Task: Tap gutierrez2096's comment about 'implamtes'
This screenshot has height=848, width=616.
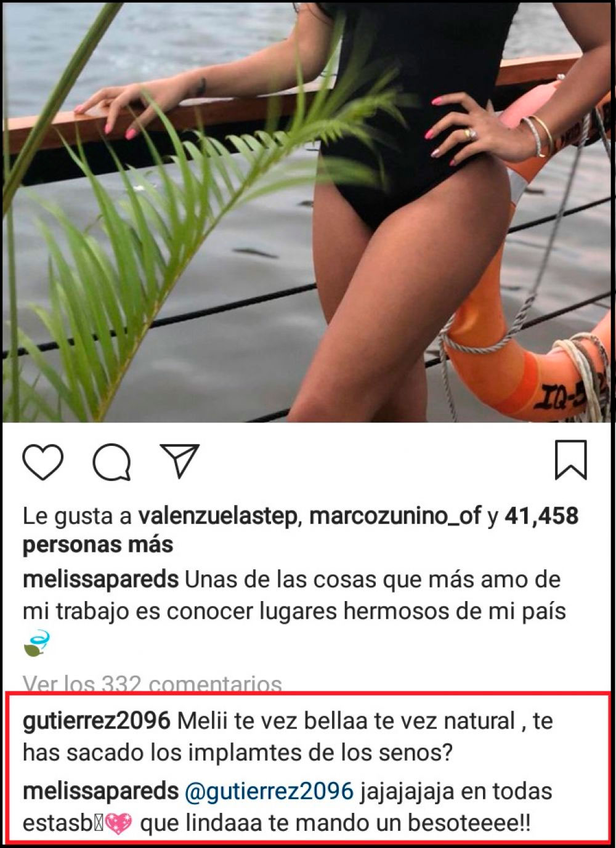Action: point(288,737)
